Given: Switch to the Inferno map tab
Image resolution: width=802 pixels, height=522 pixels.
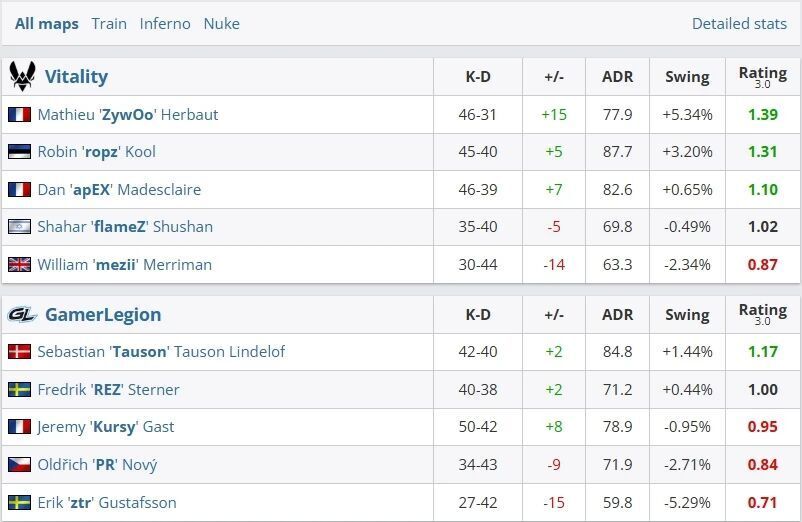Looking at the screenshot, I should point(165,23).
